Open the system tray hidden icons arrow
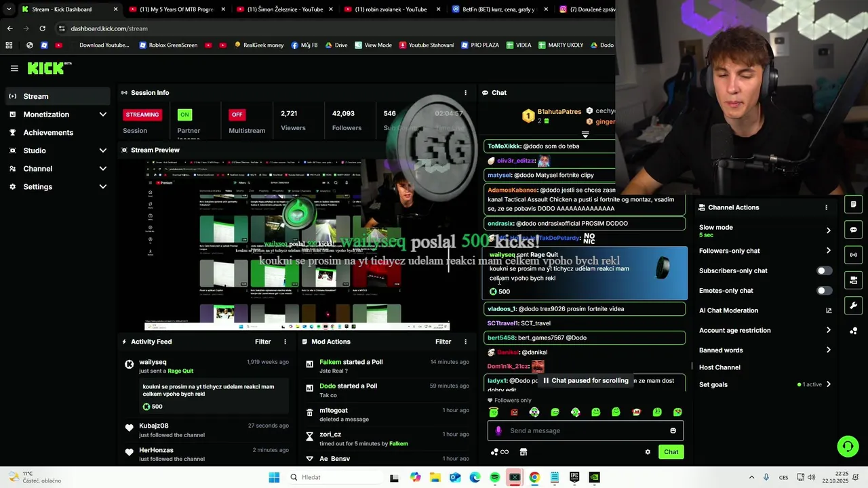 point(751,477)
